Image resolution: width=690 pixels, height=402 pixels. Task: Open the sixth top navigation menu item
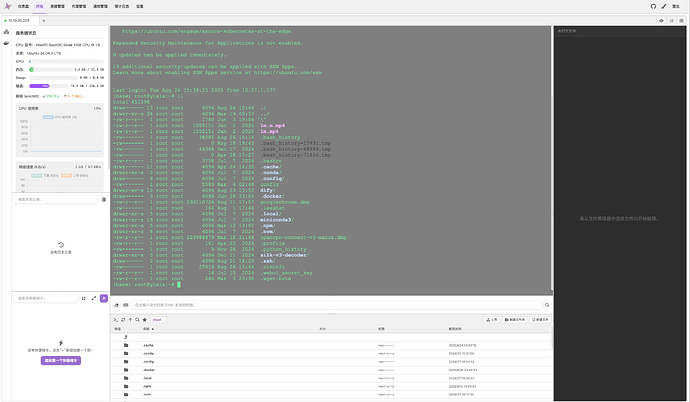122,6
